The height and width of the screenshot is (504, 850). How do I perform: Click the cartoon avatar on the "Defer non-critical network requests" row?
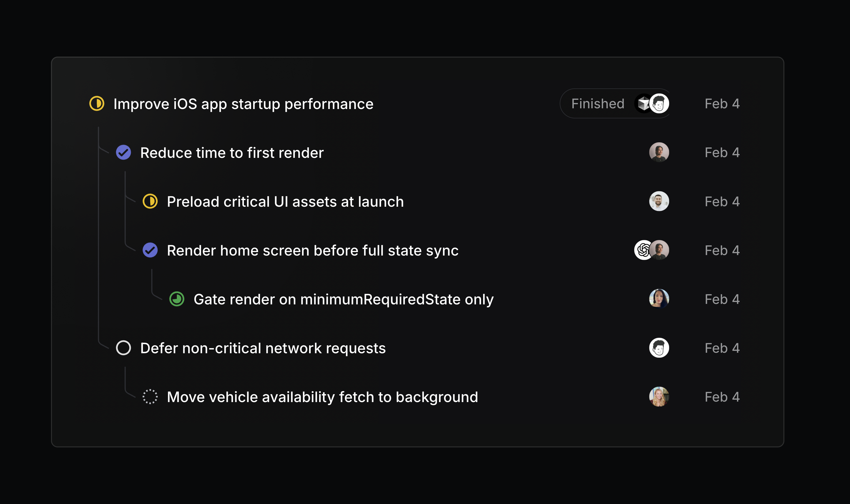[x=659, y=348]
